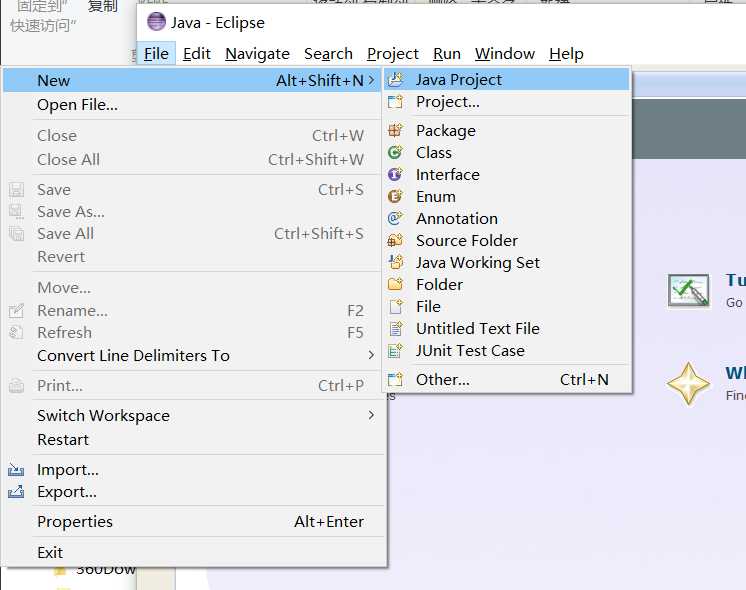The width and height of the screenshot is (746, 590).
Task: Click the Other... wizard icon
Action: point(395,379)
